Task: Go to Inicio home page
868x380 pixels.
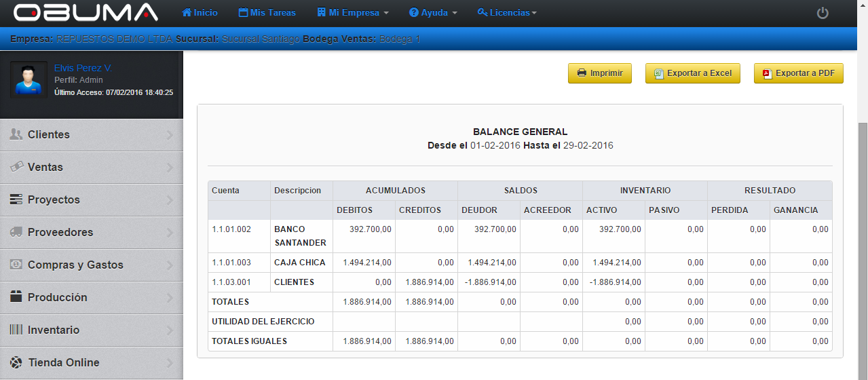Action: [x=200, y=13]
